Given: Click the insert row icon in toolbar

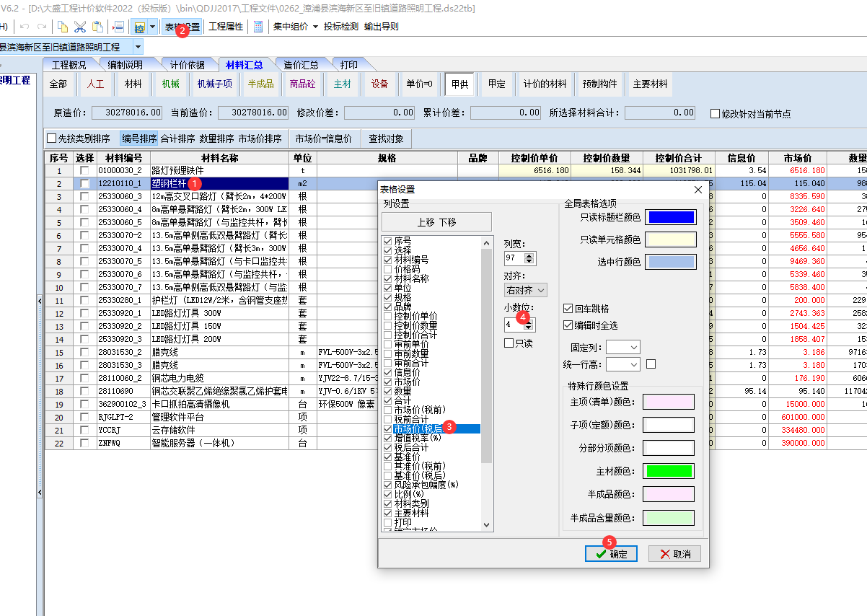Looking at the screenshot, I should pos(119,27).
